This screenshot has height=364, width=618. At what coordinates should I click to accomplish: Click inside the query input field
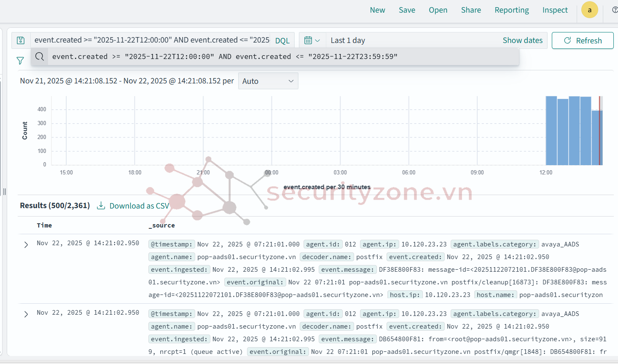[151, 40]
